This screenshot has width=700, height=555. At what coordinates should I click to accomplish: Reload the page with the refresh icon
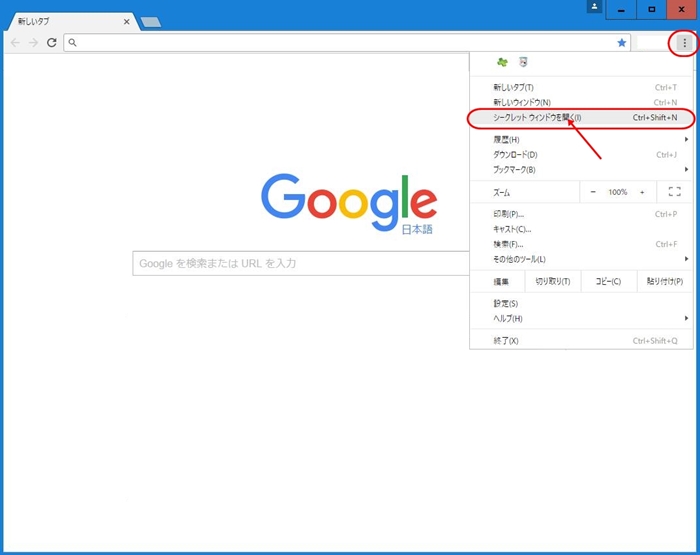coord(52,42)
